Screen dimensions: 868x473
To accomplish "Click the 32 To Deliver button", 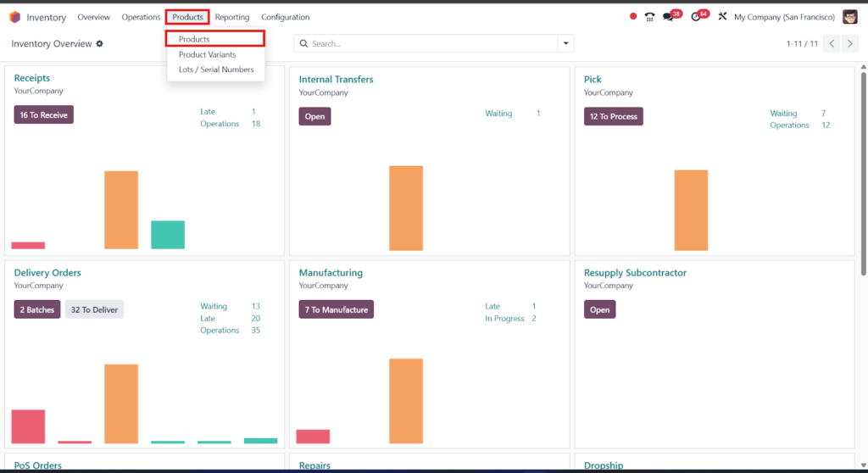I will coord(94,309).
